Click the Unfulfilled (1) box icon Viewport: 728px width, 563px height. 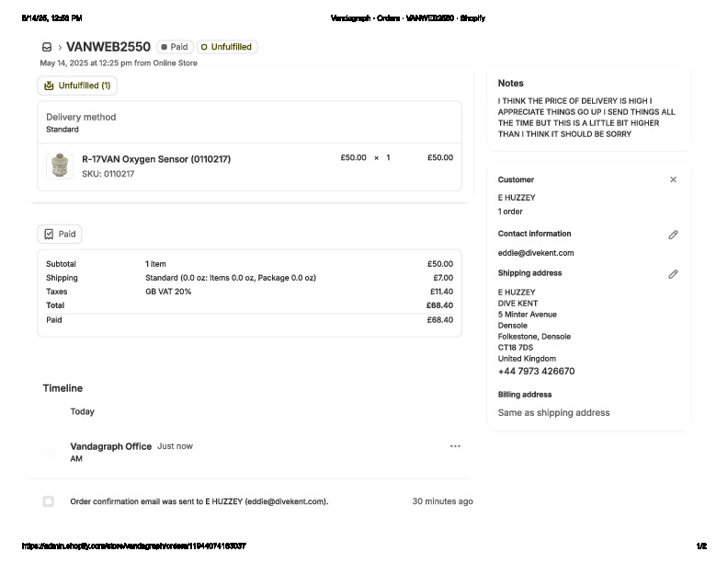pos(49,86)
